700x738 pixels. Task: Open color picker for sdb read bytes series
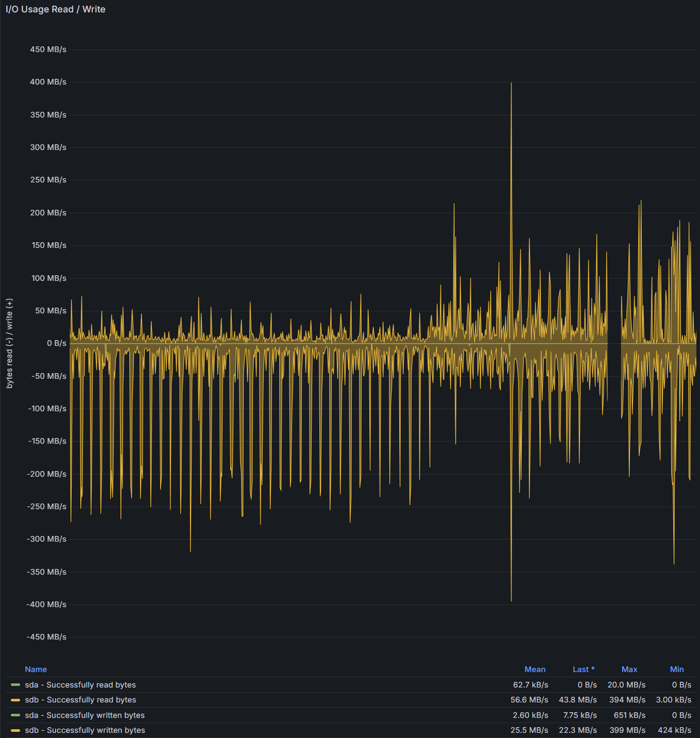(x=15, y=700)
